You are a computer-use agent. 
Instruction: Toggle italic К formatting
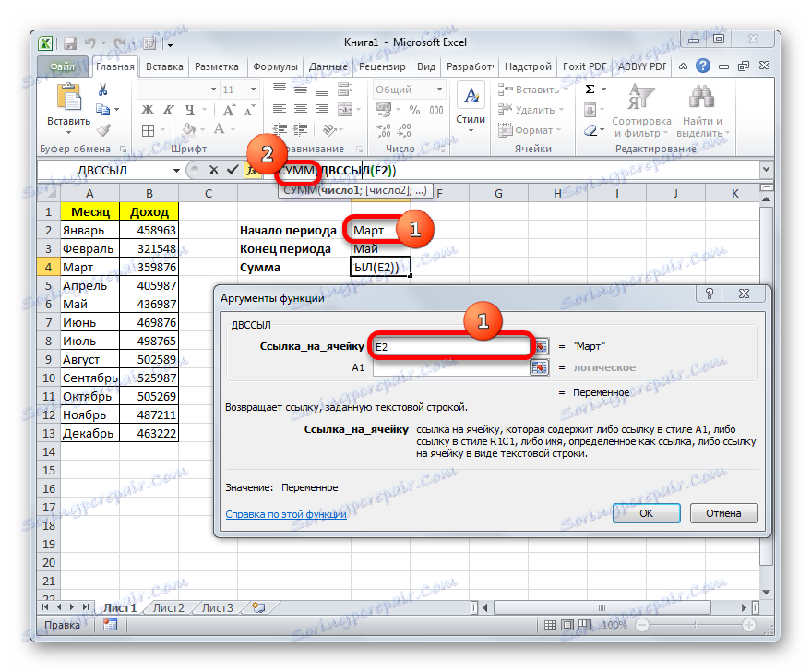pos(169,110)
